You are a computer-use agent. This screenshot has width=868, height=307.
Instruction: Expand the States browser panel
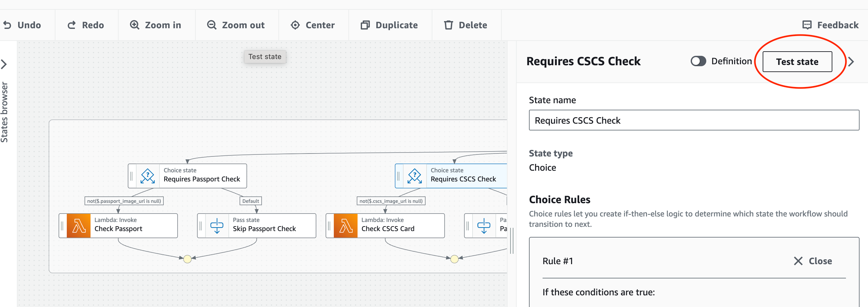pos(4,64)
